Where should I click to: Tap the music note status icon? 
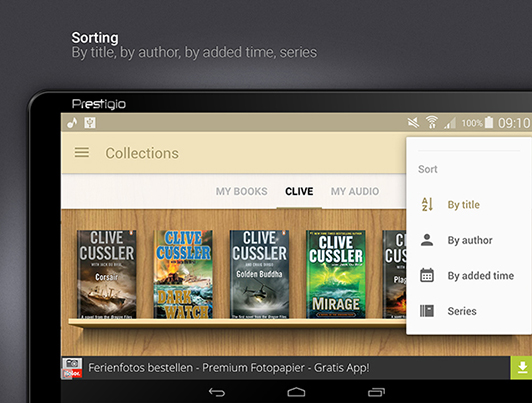pos(72,122)
